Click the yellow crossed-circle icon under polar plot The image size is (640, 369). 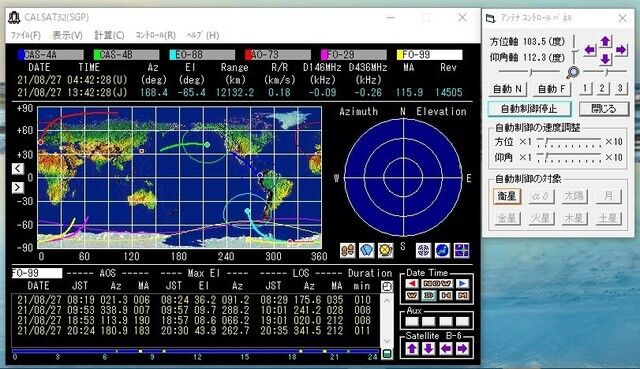tap(385, 250)
